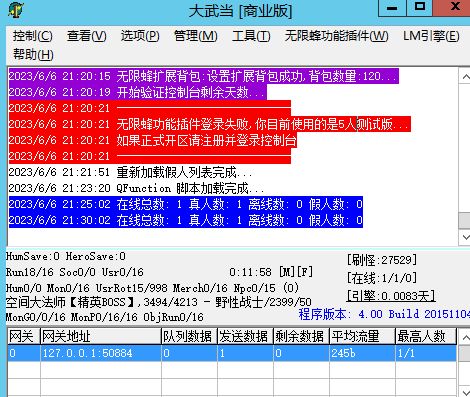Open the 管理(M) menu
The height and width of the screenshot is (397, 470).
coord(196,36)
